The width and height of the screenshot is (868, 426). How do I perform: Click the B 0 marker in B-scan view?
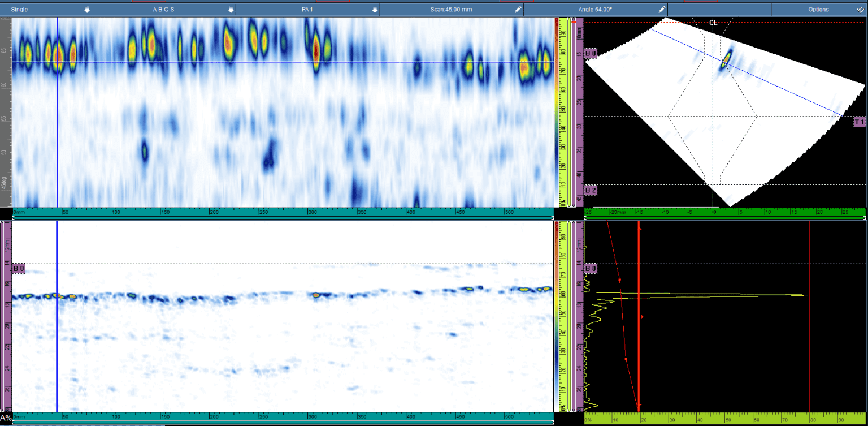coord(19,268)
